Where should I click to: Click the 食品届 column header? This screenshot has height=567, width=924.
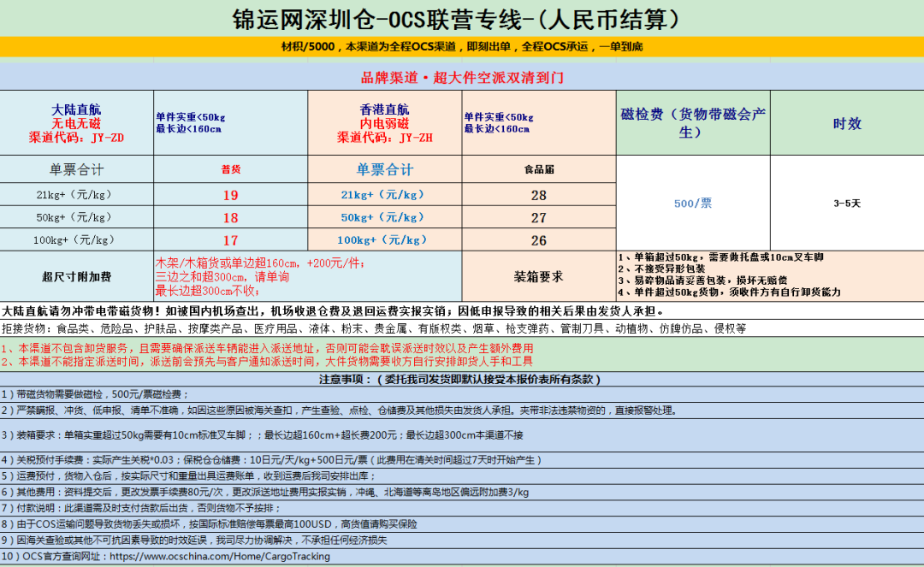(x=538, y=169)
